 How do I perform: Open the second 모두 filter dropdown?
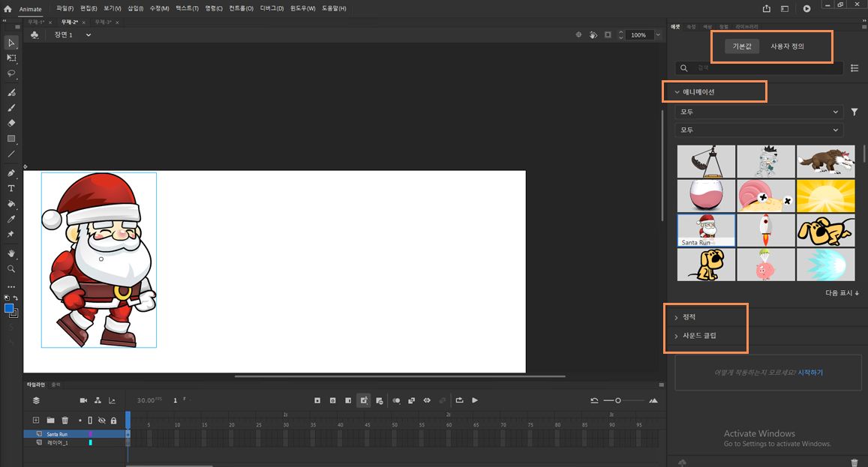coord(759,130)
